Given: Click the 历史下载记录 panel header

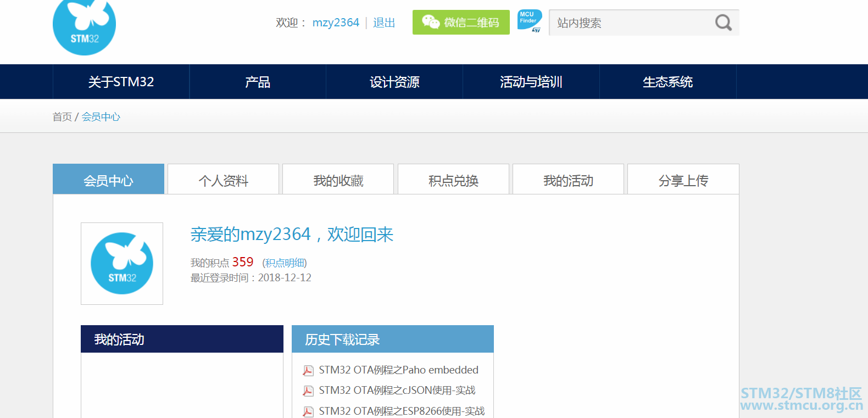Looking at the screenshot, I should tap(393, 339).
